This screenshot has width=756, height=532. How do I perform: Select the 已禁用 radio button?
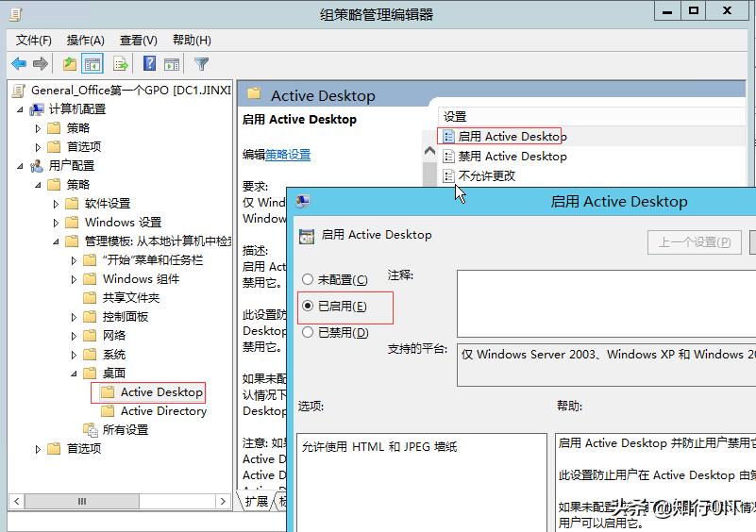(308, 332)
